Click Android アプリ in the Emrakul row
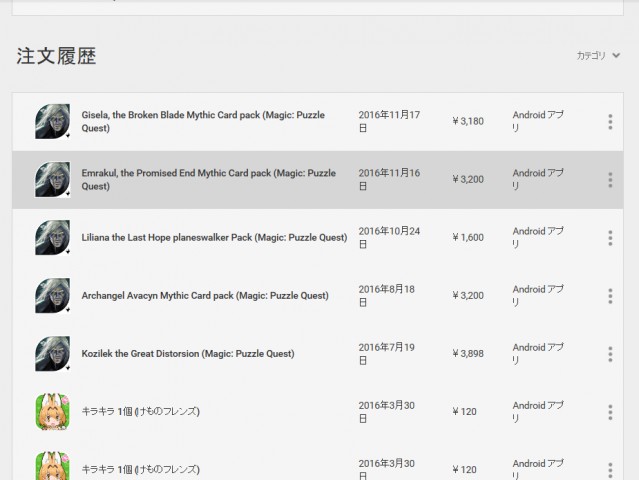This screenshot has width=639, height=480. click(x=538, y=180)
